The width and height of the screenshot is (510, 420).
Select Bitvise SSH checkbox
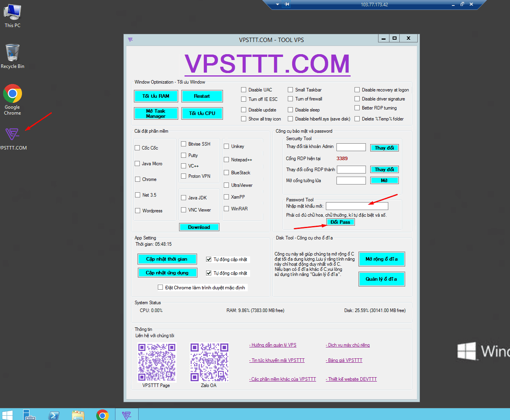pos(184,144)
